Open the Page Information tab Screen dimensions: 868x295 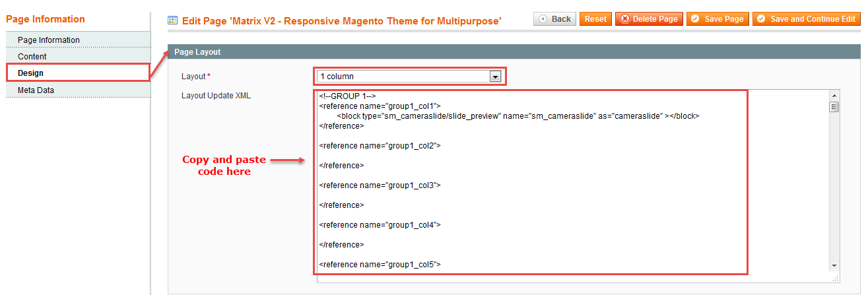pos(78,40)
